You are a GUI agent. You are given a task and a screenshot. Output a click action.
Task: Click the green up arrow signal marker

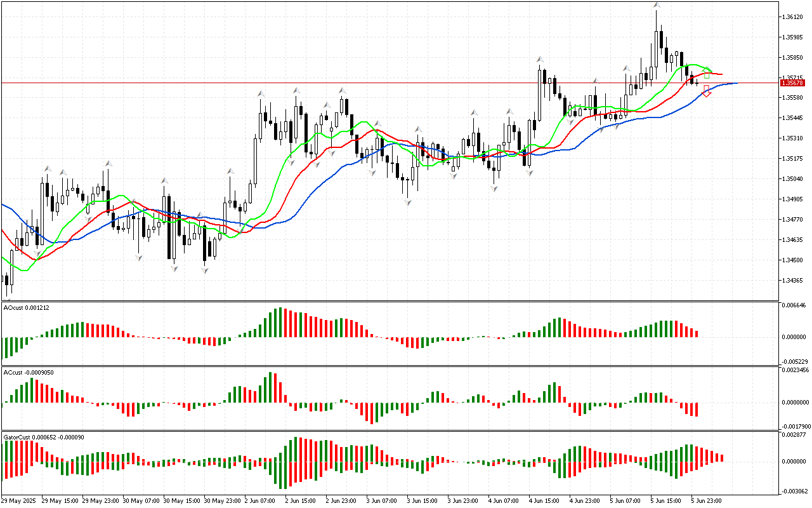(x=707, y=74)
